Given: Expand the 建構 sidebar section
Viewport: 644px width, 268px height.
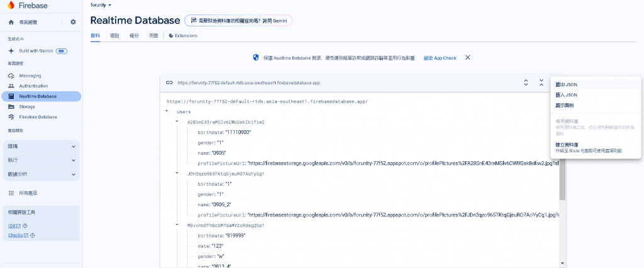Looking at the screenshot, I should tap(41, 147).
